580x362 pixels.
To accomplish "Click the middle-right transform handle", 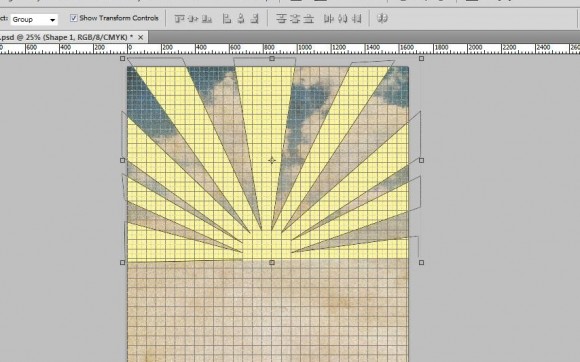I will tap(421, 160).
